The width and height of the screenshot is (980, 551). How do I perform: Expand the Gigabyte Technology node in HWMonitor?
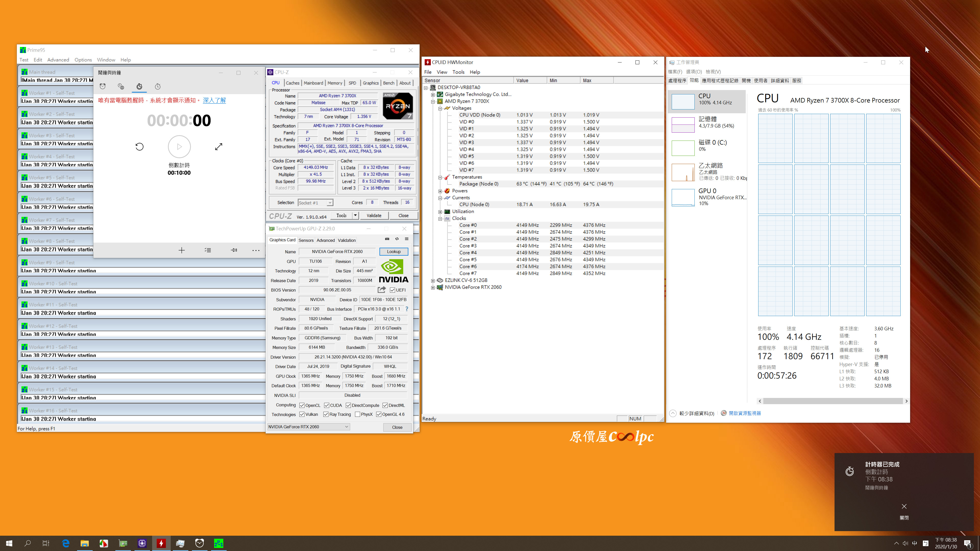pyautogui.click(x=433, y=94)
